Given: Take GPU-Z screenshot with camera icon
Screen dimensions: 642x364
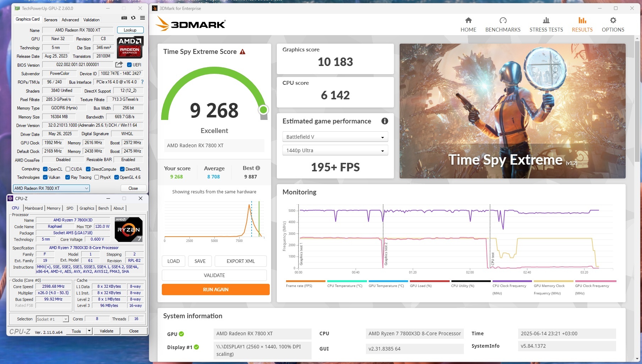Looking at the screenshot, I should 124,18.
